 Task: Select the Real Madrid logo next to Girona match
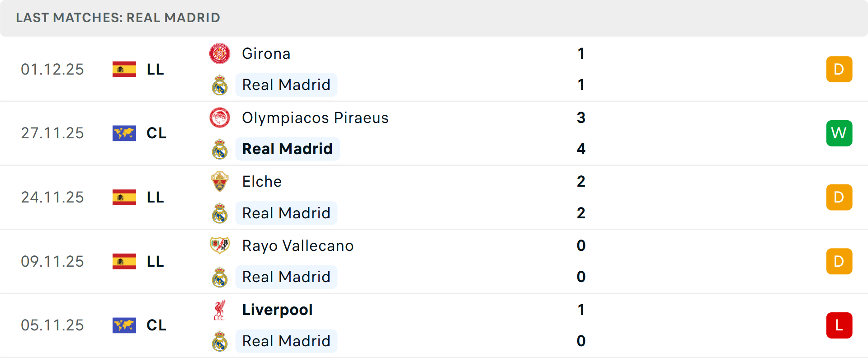coord(220,85)
